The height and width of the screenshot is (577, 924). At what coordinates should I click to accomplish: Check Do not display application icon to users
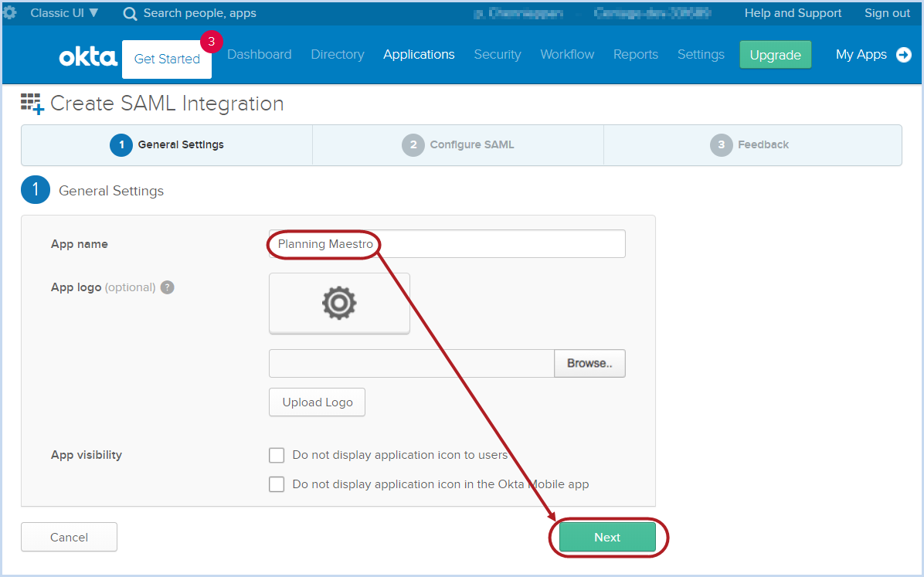[277, 455]
